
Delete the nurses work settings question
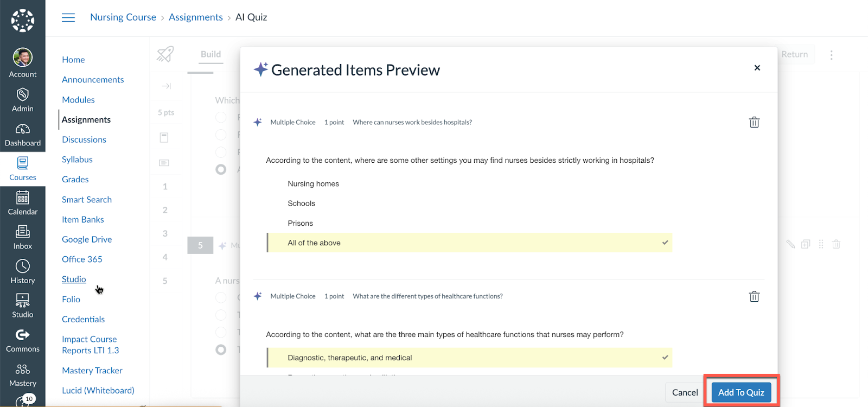[754, 122]
